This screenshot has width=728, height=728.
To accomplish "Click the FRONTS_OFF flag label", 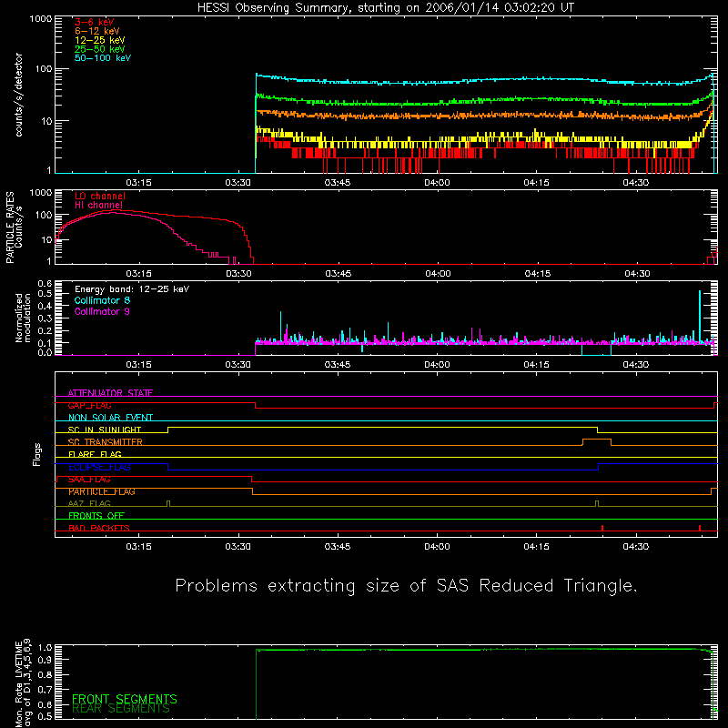I will (x=96, y=516).
